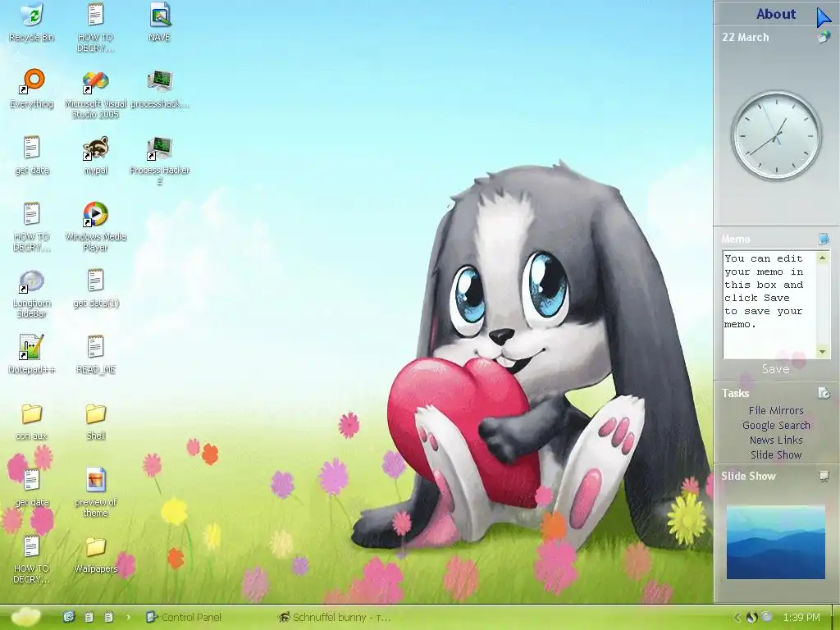
Task: Launch the mypal raccoon shortcut
Action: point(95,155)
